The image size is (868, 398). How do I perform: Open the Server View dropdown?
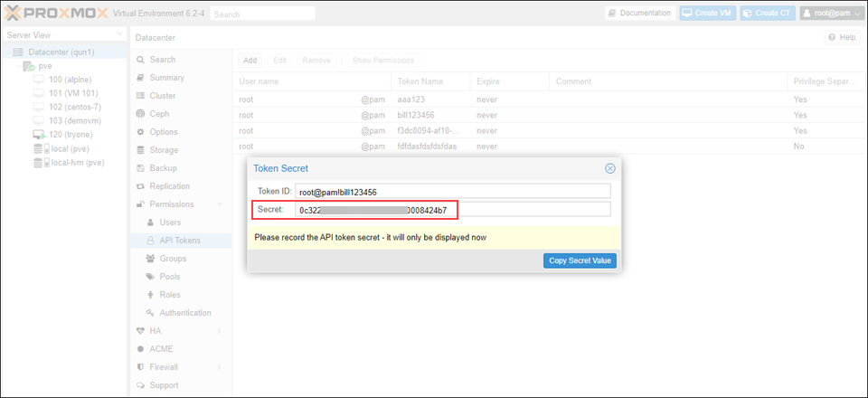click(119, 35)
